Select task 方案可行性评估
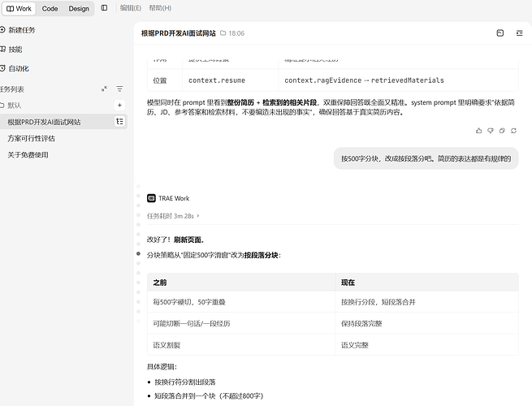This screenshot has width=532, height=406. tap(31, 138)
